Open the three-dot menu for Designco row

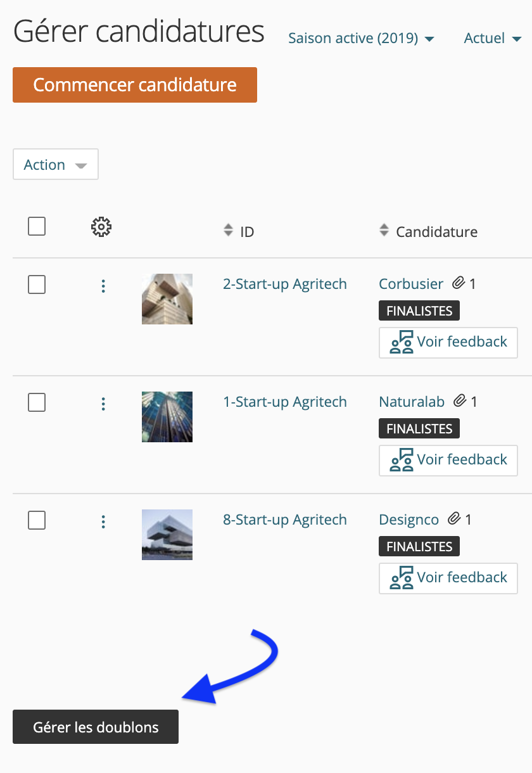103,522
